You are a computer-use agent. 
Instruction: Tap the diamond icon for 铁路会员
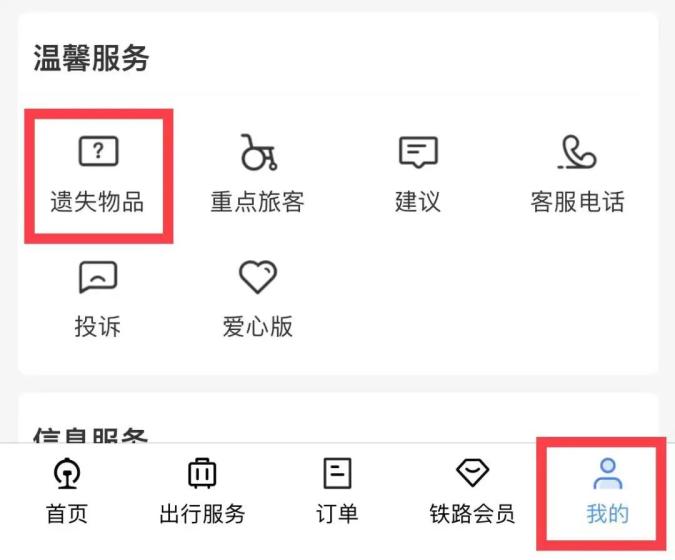click(x=472, y=473)
